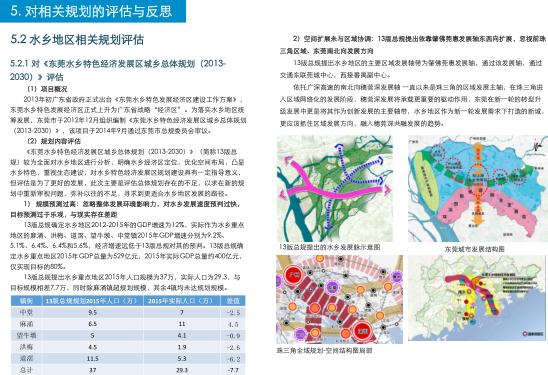Image resolution: width=548 pixels, height=375 pixels.
Task: Click the red 深圳 circle on the spatial structure map
Action: click(362, 331)
